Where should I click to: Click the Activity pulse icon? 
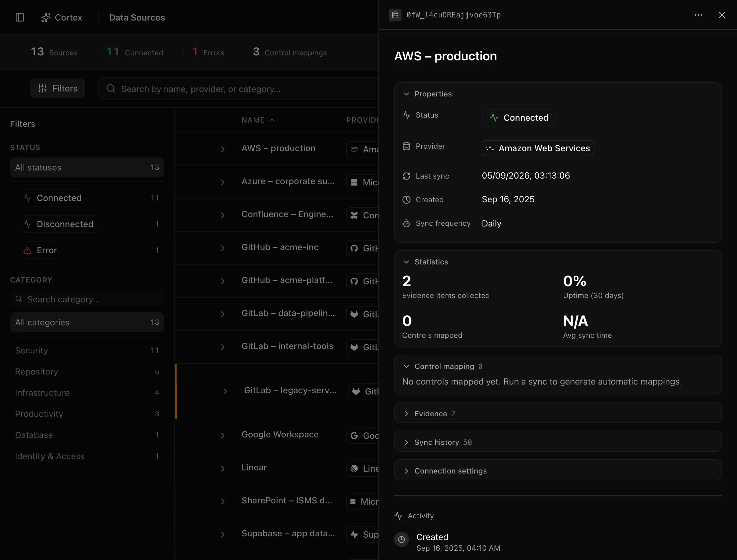(398, 516)
